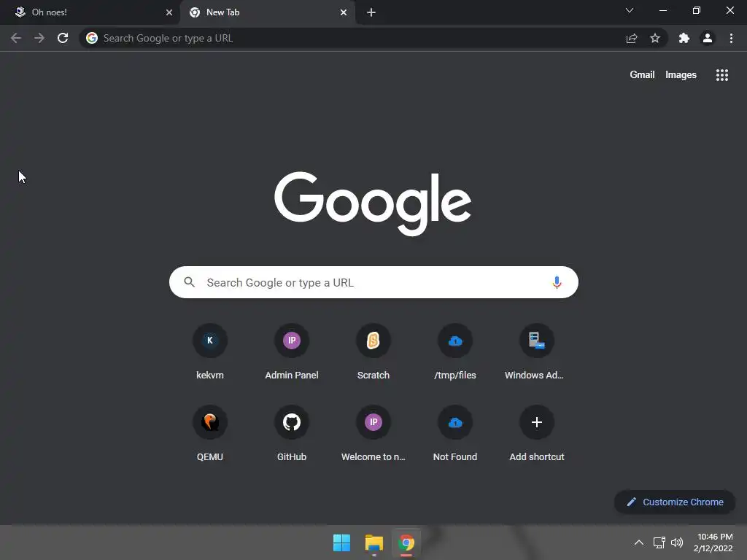
Task: Go forward to next page
Action: point(39,38)
